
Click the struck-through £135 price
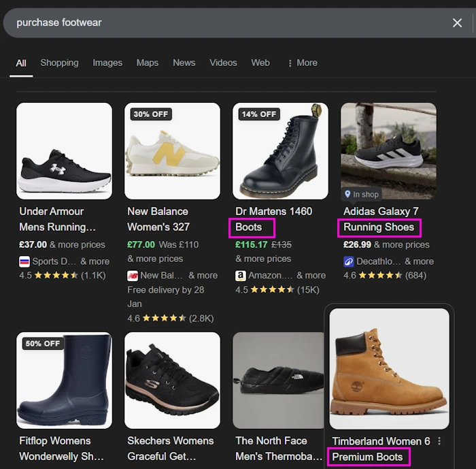point(282,244)
